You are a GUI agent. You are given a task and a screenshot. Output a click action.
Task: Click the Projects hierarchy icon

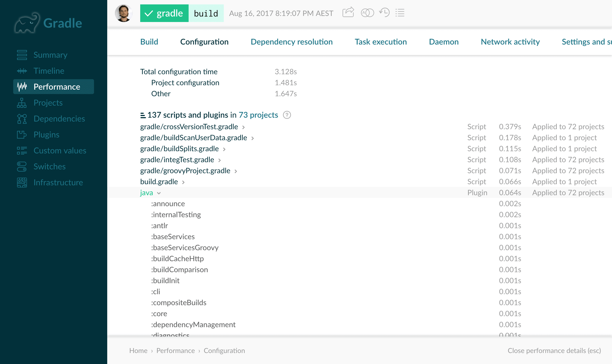tap(22, 103)
